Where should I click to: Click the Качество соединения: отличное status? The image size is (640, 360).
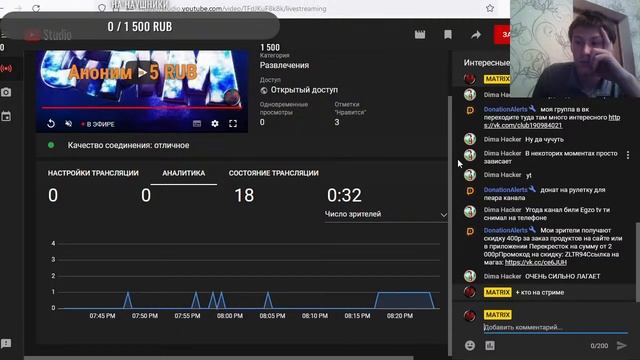coord(128,145)
